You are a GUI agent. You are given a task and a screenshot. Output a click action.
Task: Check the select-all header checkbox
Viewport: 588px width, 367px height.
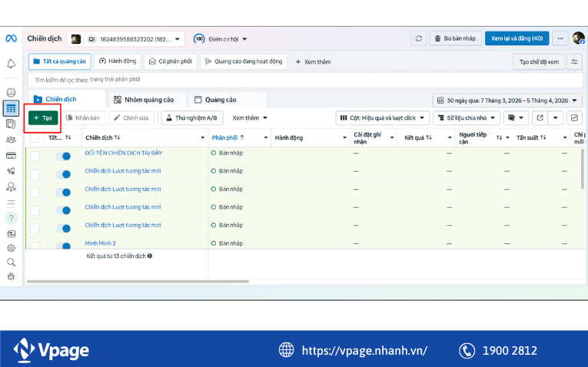35,138
